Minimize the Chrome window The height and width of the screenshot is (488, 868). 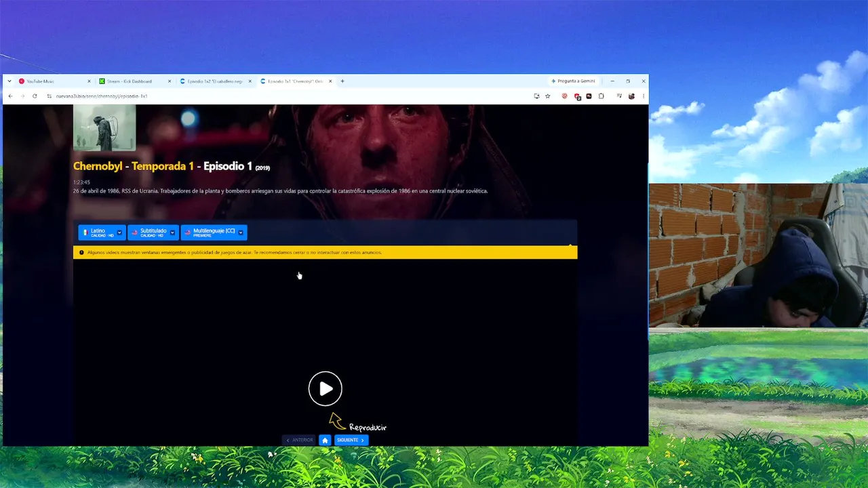(612, 81)
